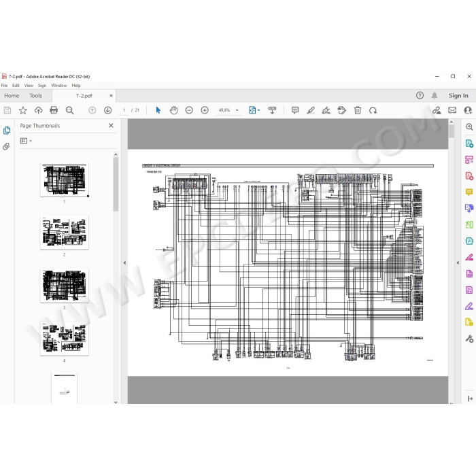
Task: Open the File menu
Action: (4, 86)
